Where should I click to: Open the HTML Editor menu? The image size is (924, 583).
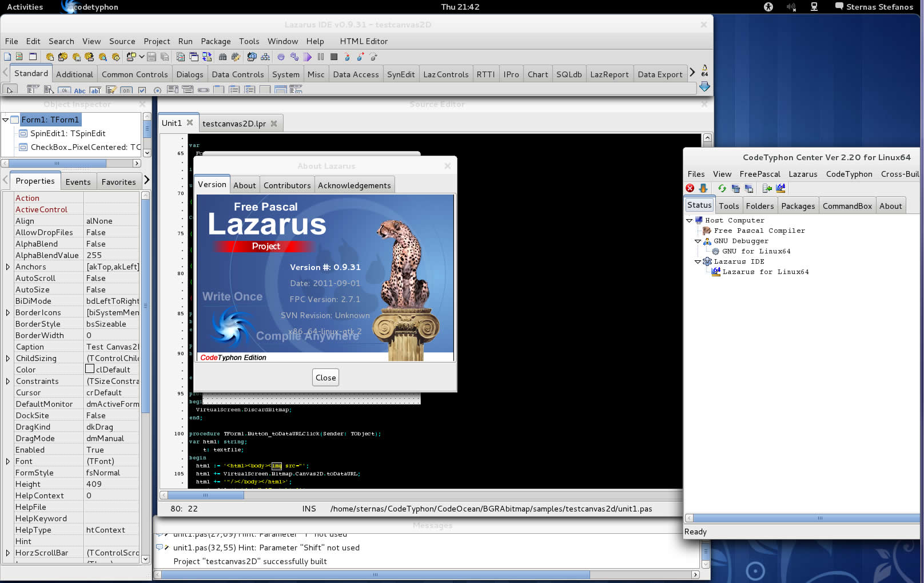coord(364,41)
